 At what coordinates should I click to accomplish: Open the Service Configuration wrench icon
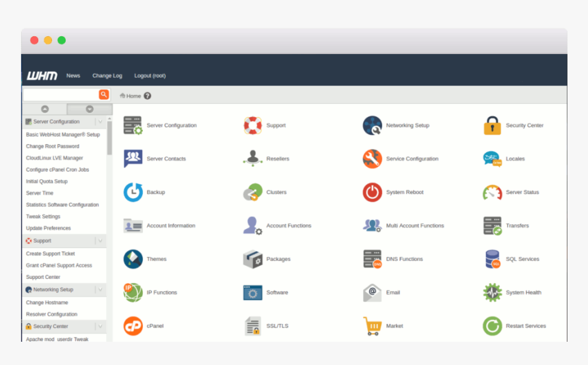(x=372, y=159)
